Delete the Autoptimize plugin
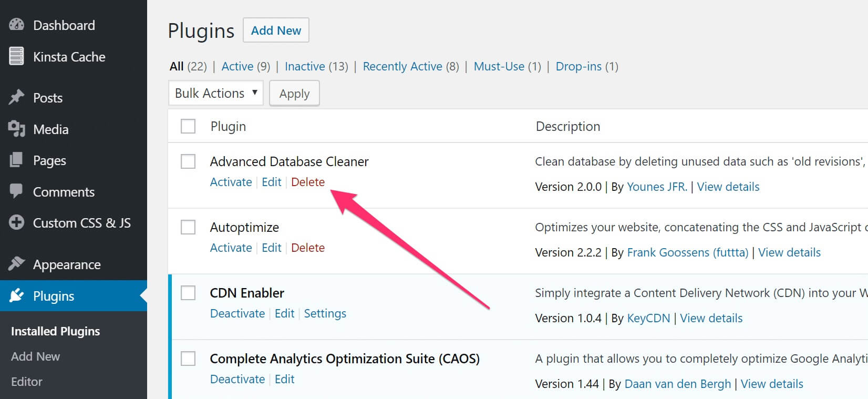 click(308, 248)
